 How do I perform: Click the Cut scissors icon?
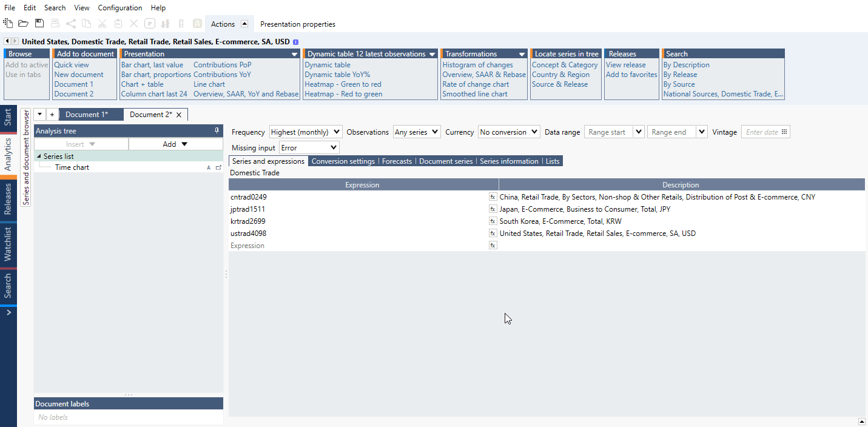pyautogui.click(x=103, y=24)
